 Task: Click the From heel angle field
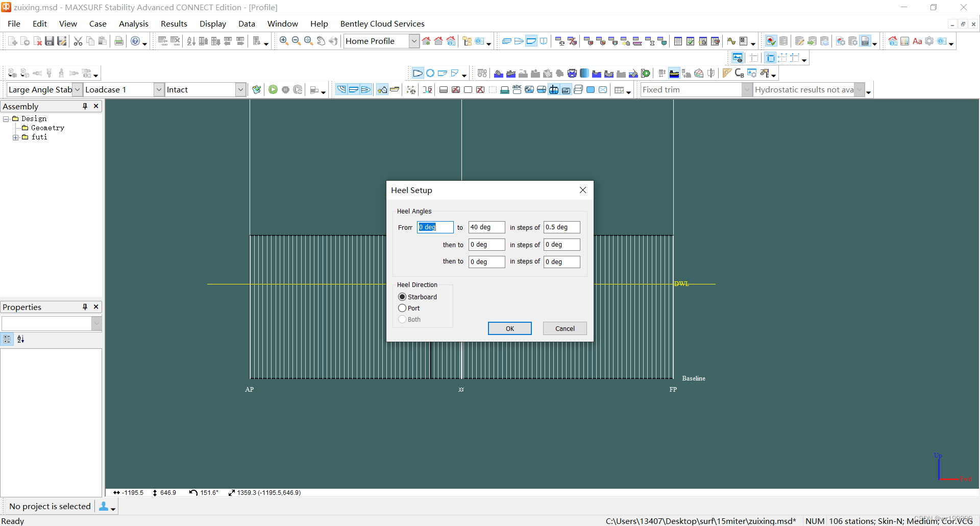pos(435,227)
